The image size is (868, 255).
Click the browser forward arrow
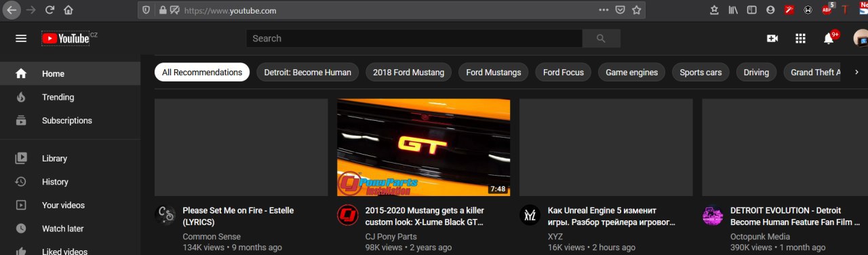tap(31, 10)
